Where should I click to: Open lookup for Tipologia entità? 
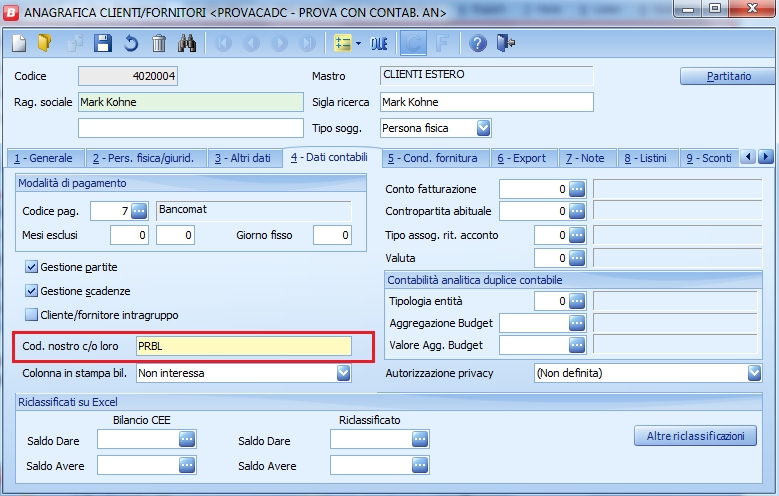577,301
